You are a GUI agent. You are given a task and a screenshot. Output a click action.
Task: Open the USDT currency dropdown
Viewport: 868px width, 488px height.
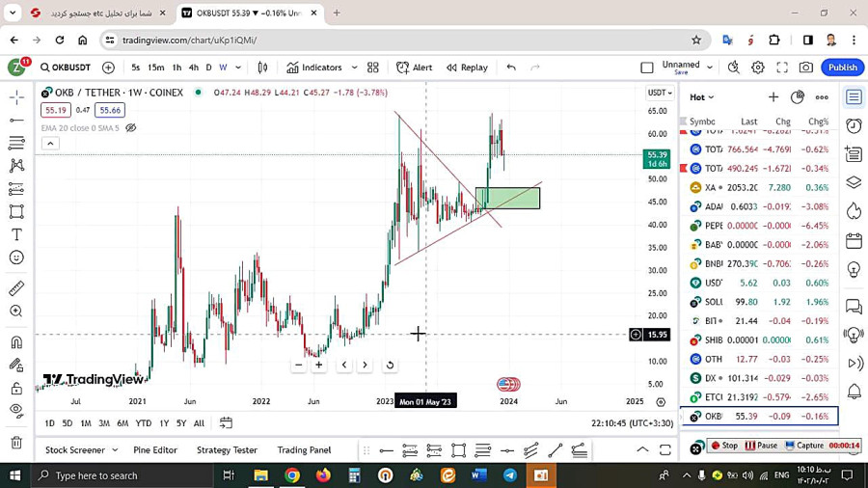(x=660, y=93)
